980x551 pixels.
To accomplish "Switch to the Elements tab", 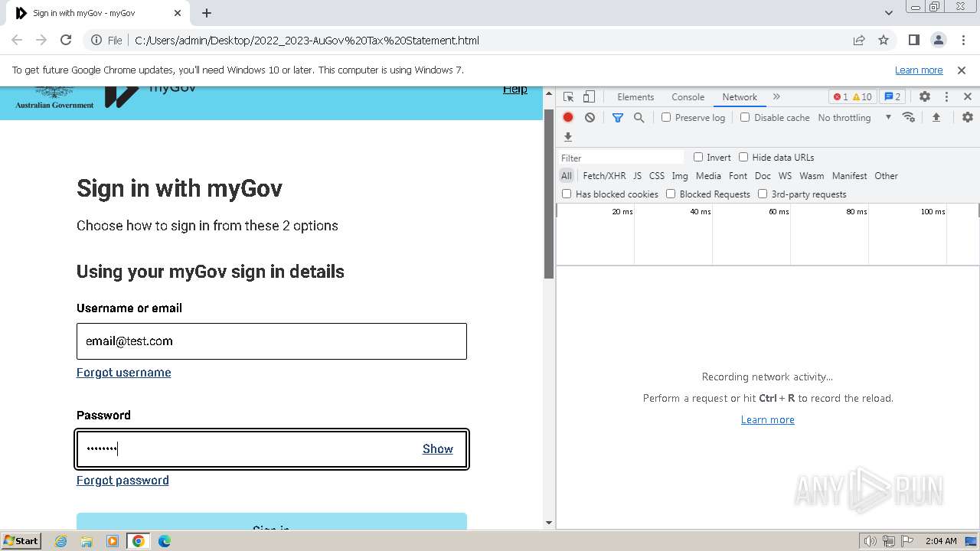I will coord(635,96).
